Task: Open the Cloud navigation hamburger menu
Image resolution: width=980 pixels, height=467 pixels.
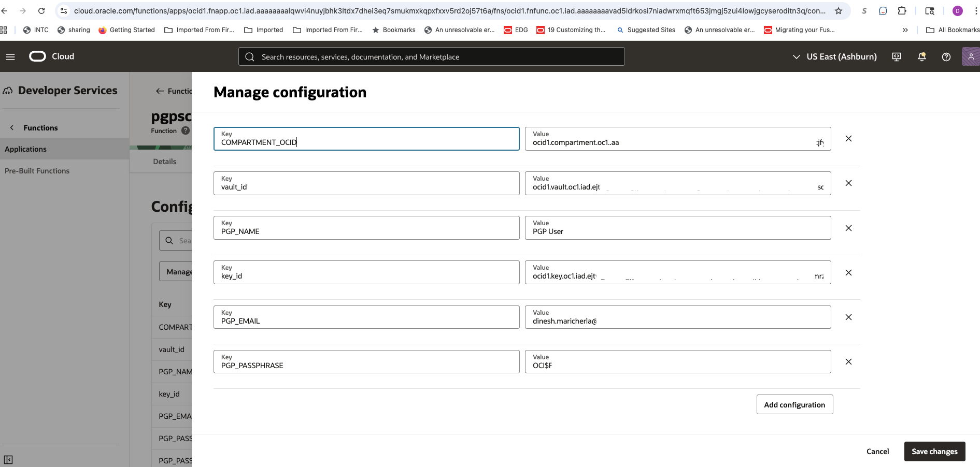Action: (10, 56)
